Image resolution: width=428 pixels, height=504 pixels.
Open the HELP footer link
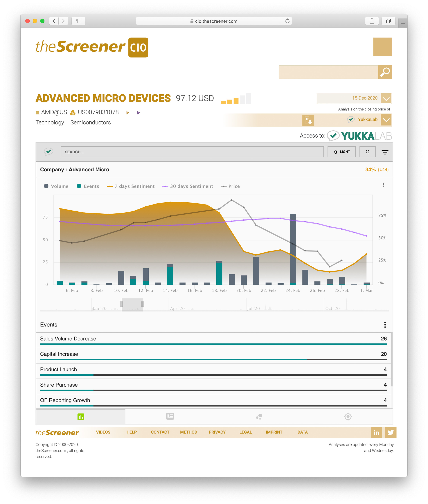[132, 432]
